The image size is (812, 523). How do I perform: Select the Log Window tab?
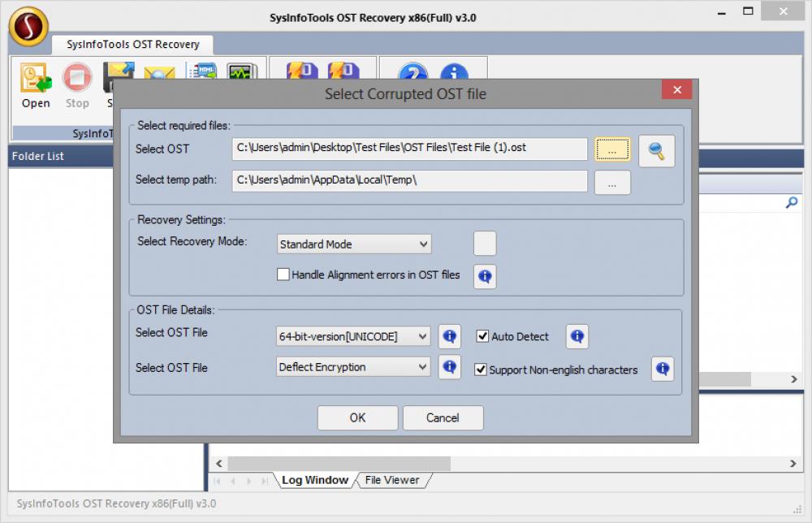pos(314,479)
